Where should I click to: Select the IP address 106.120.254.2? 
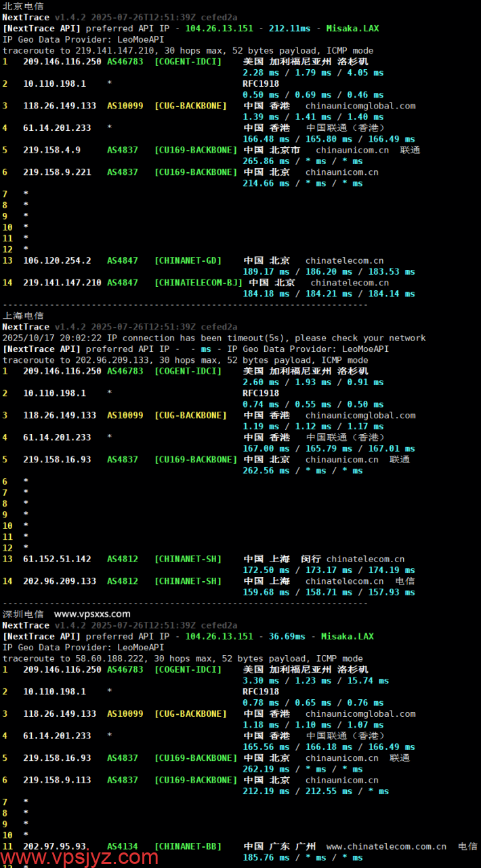pos(57,260)
